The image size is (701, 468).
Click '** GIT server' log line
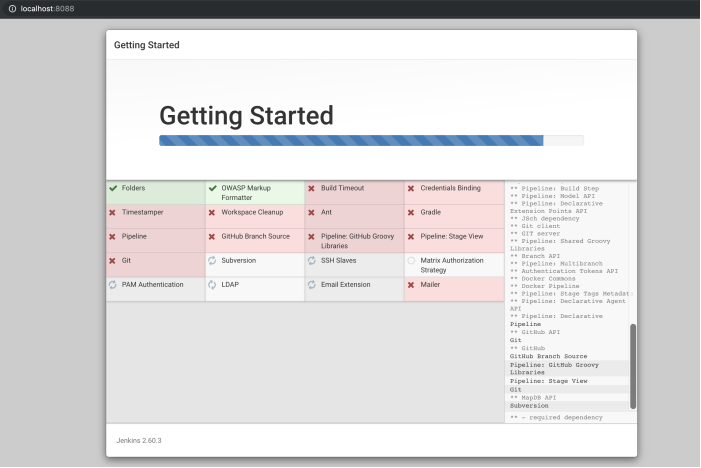[x=535, y=234]
